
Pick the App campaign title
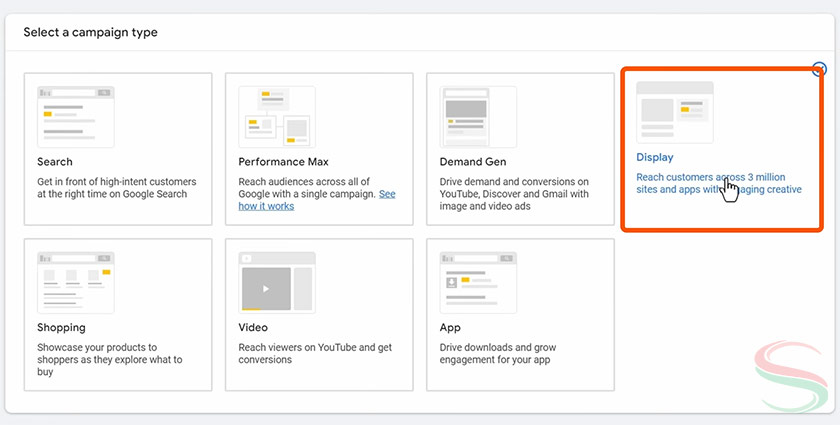450,327
